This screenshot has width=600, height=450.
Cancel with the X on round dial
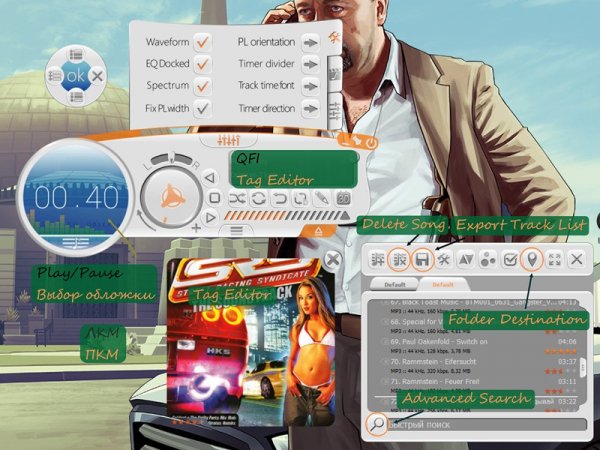tap(97, 76)
